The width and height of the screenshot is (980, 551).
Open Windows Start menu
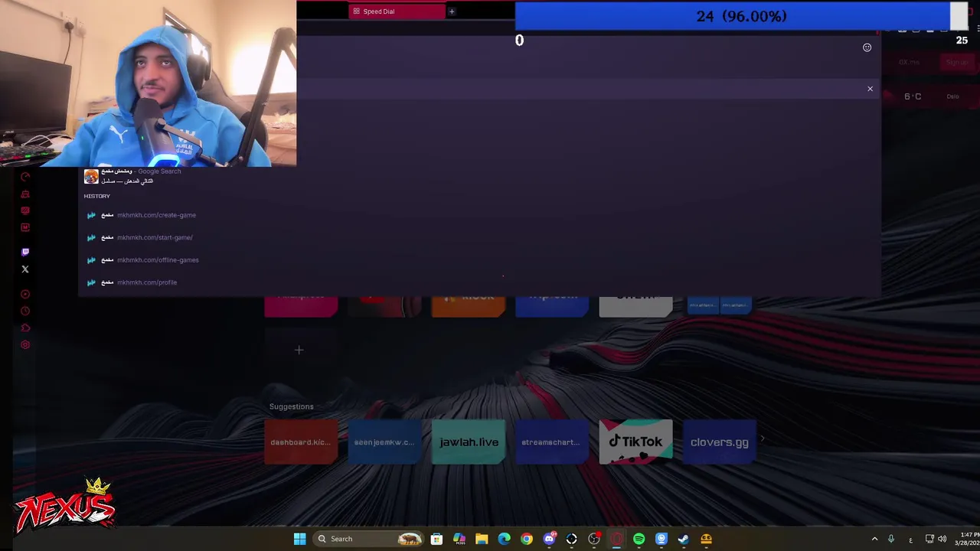point(299,539)
